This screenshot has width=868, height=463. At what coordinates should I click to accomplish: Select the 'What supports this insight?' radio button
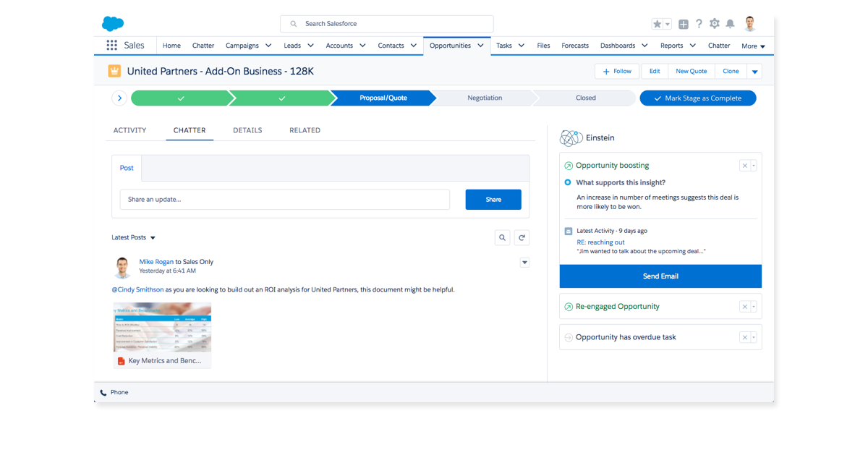(x=568, y=183)
